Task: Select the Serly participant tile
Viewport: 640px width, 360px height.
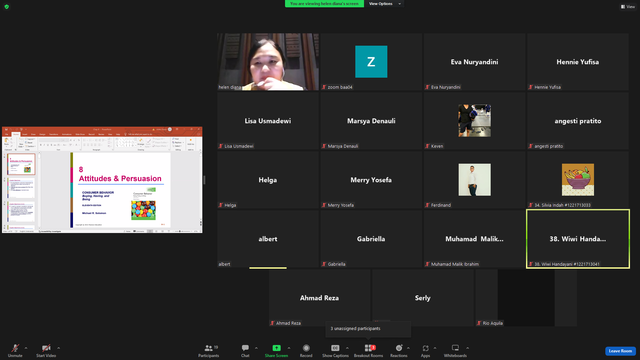Action: pyautogui.click(x=422, y=298)
